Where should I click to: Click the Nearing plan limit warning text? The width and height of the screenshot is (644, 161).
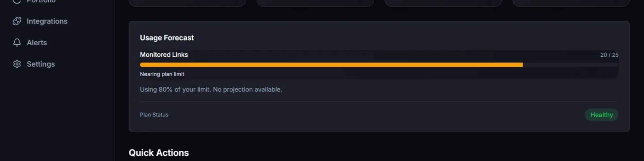click(x=162, y=74)
